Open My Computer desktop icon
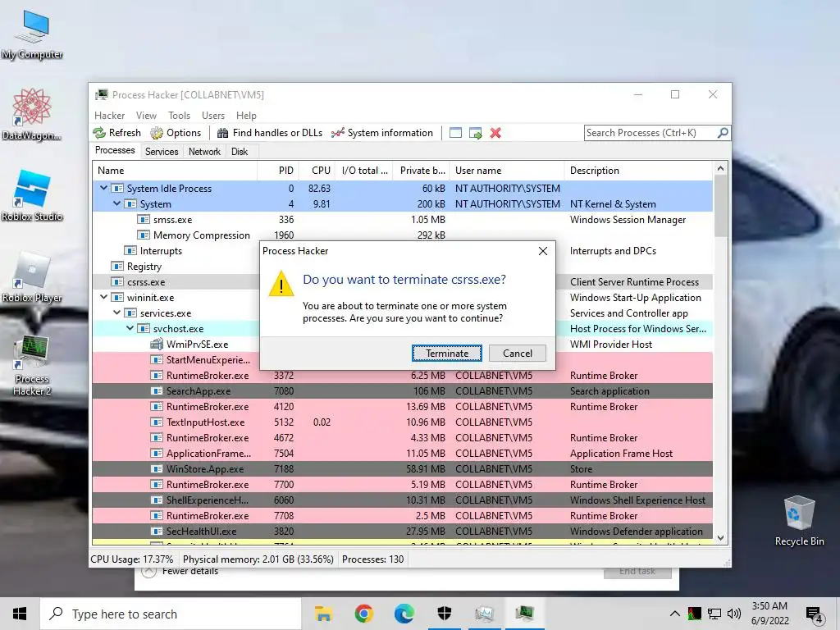 click(x=32, y=34)
